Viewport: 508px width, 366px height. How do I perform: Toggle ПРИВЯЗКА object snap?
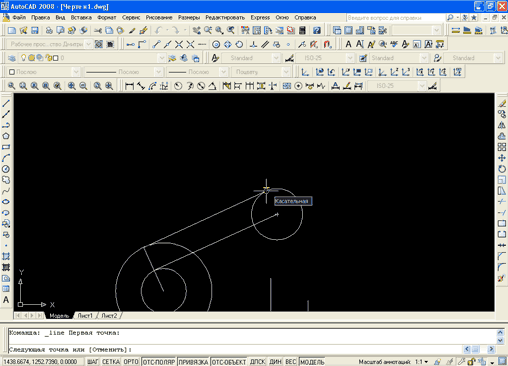tap(193, 362)
